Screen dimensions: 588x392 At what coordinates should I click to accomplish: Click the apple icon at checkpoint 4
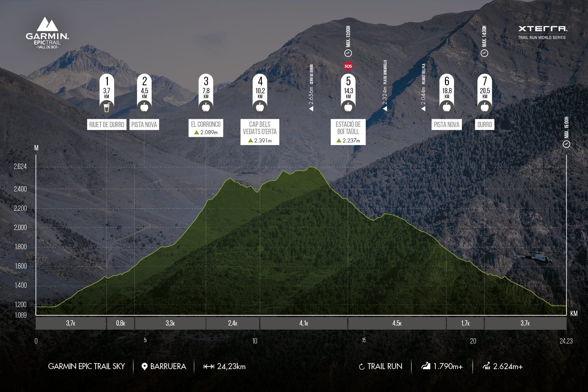coord(260,108)
